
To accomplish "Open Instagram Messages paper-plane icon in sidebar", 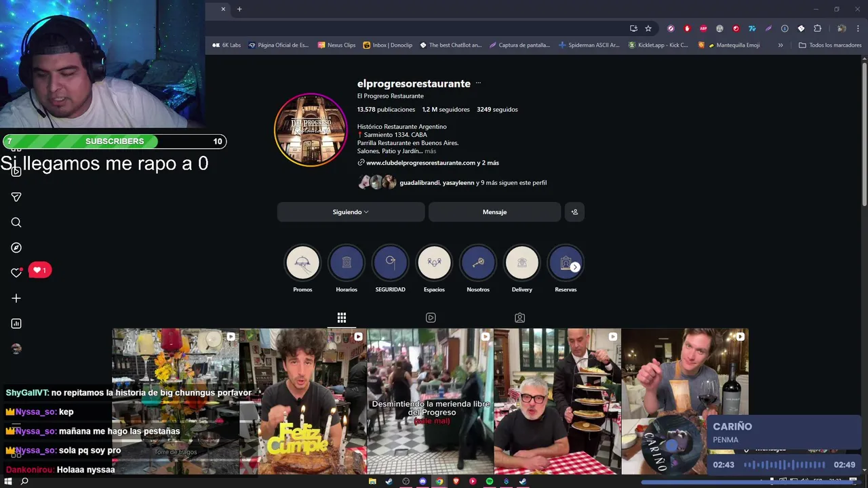I will pyautogui.click(x=16, y=197).
